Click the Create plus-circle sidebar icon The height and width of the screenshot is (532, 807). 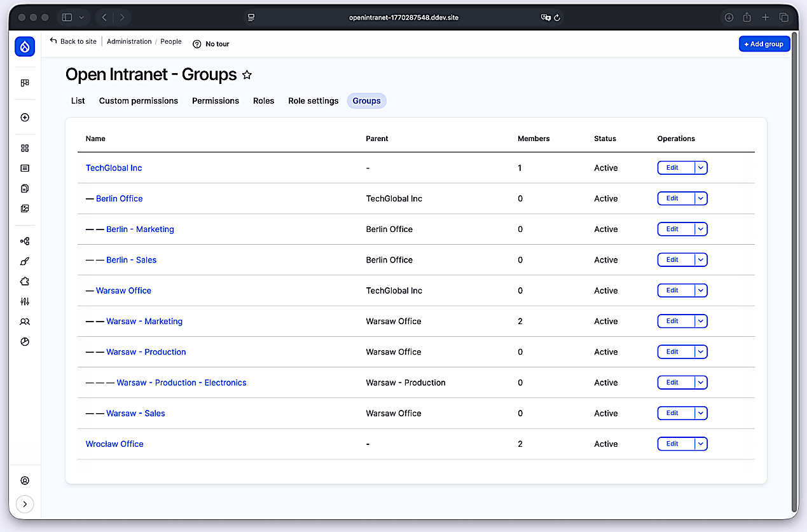25,118
